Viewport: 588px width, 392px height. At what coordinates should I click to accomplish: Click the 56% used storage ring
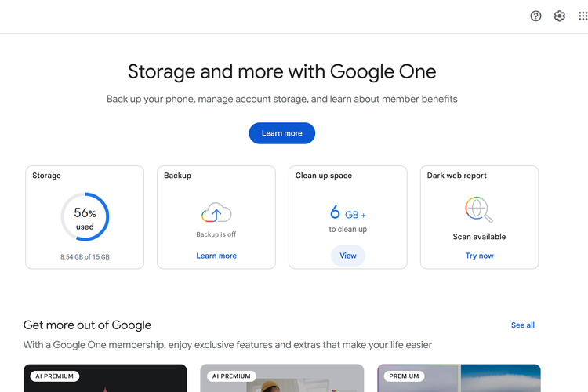coord(85,217)
